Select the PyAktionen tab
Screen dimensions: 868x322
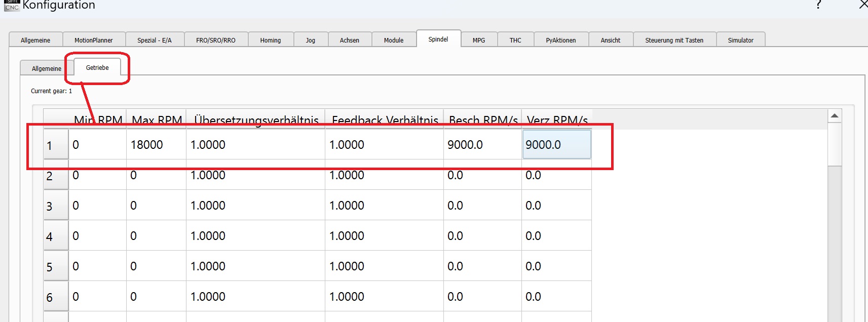tap(560, 40)
